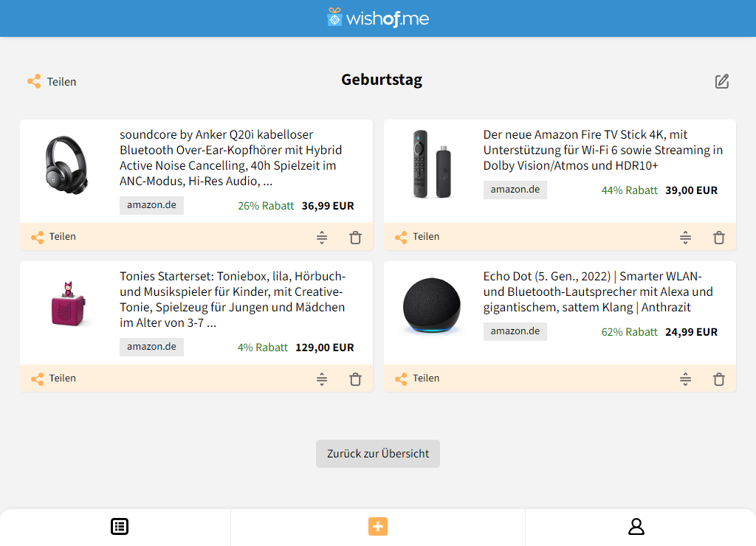Add a new wish using the plus icon

[378, 527]
